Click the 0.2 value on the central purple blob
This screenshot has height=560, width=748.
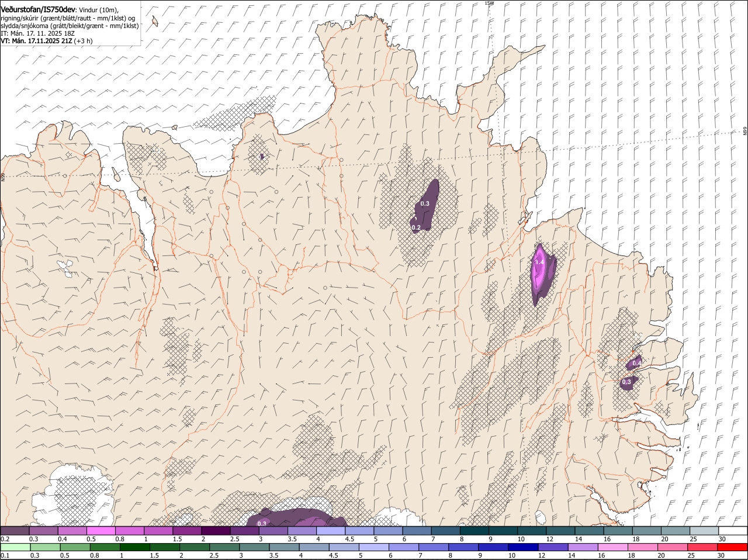click(x=416, y=227)
